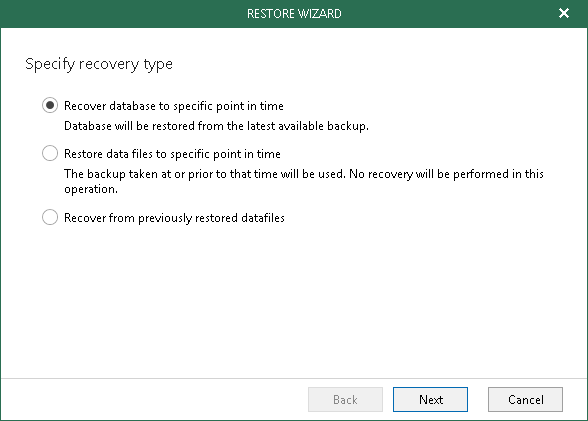Proceed with the Next button
This screenshot has width=588, height=421.
click(430, 400)
